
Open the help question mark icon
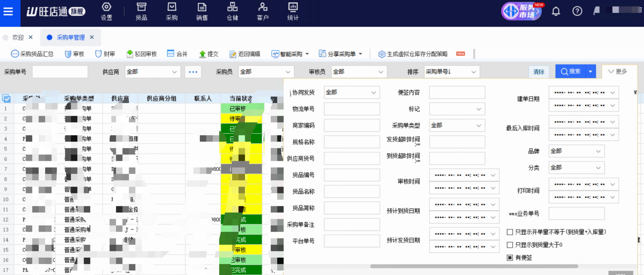point(577,12)
